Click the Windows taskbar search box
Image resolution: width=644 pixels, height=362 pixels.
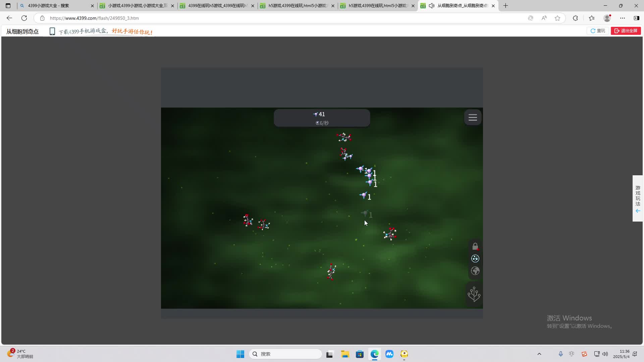coord(285,354)
